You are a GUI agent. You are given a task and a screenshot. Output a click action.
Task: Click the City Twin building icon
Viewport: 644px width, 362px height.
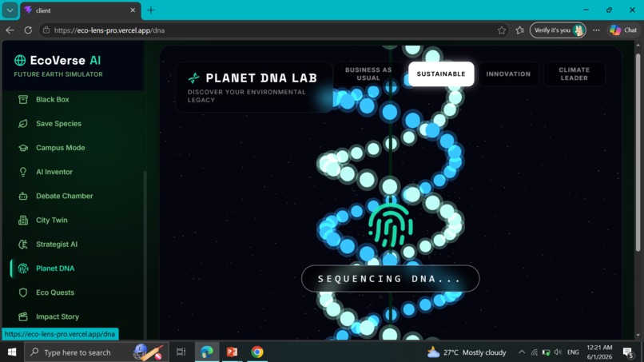click(23, 221)
